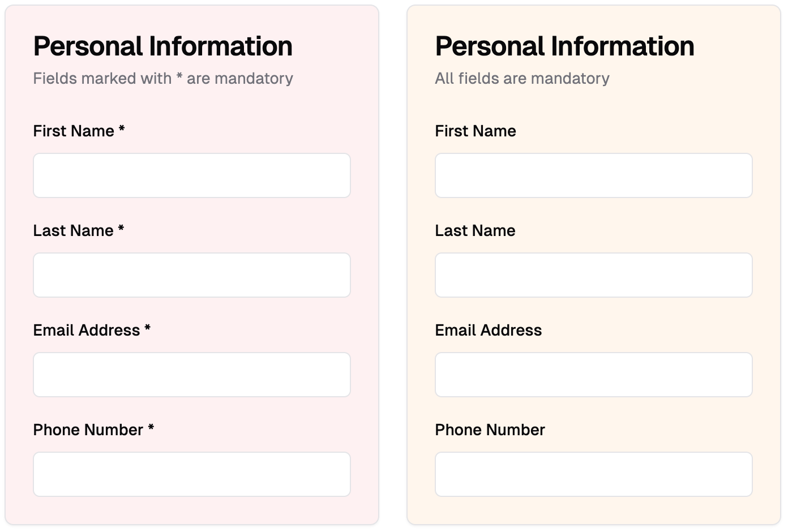Select the Email Address field in the cream form
This screenshot has width=788, height=532.
coord(593,375)
